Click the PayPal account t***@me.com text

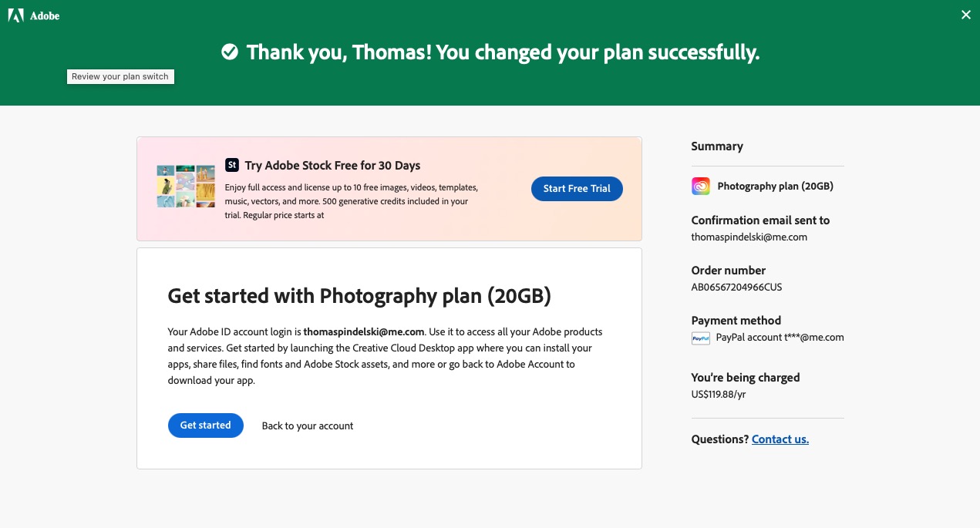pos(780,338)
